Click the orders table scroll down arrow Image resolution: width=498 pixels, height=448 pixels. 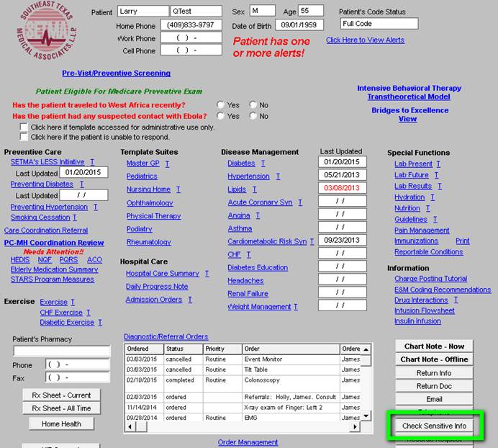pos(366,416)
